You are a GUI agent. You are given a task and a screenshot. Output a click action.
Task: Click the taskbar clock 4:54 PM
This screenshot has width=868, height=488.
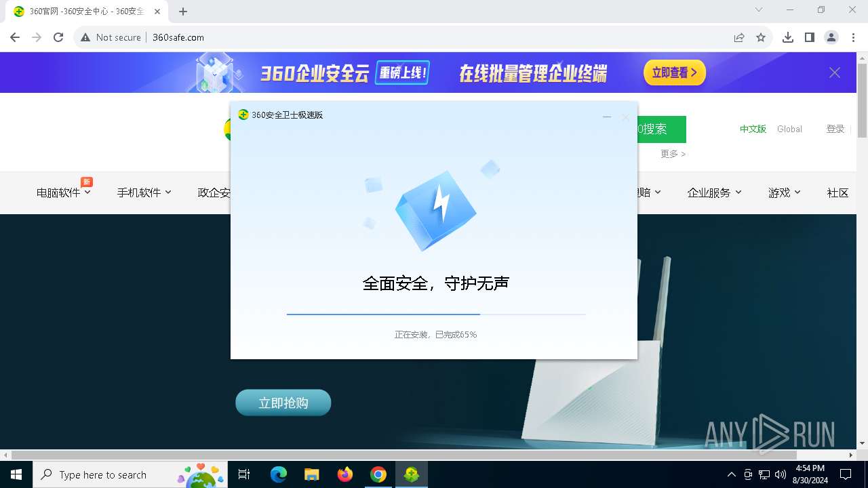coord(810,474)
